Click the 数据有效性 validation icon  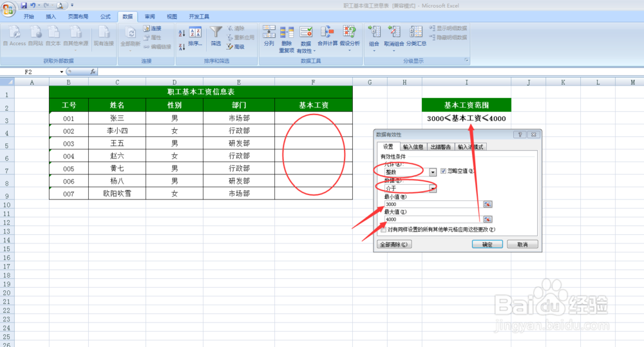306,33
